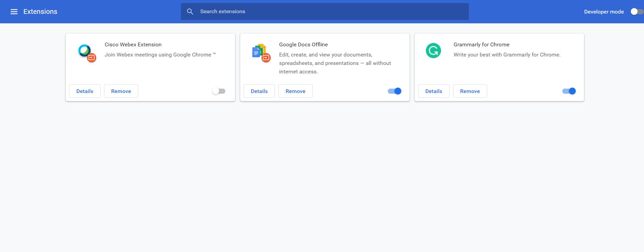The image size is (644, 252).
Task: Click the search magnifier icon
Action: (190, 12)
